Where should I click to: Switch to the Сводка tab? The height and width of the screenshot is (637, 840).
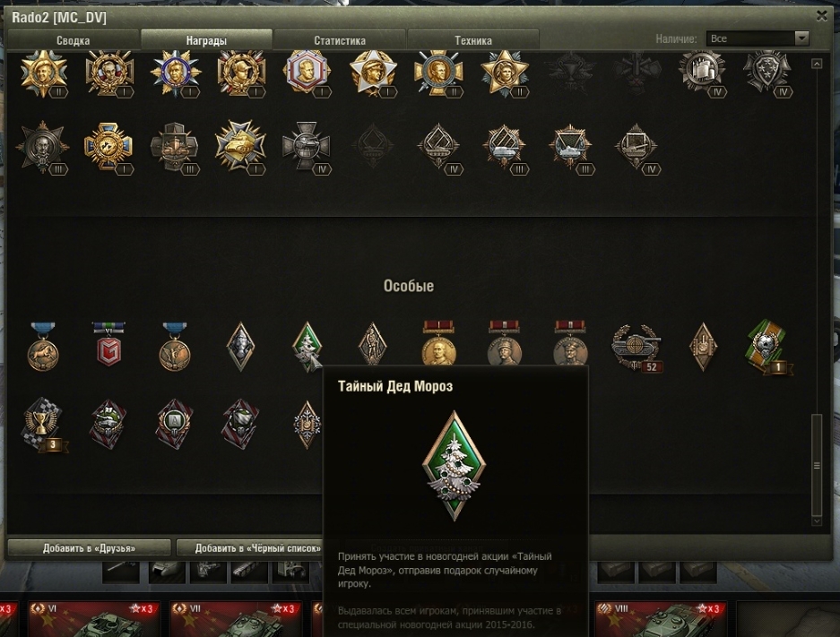click(73, 40)
